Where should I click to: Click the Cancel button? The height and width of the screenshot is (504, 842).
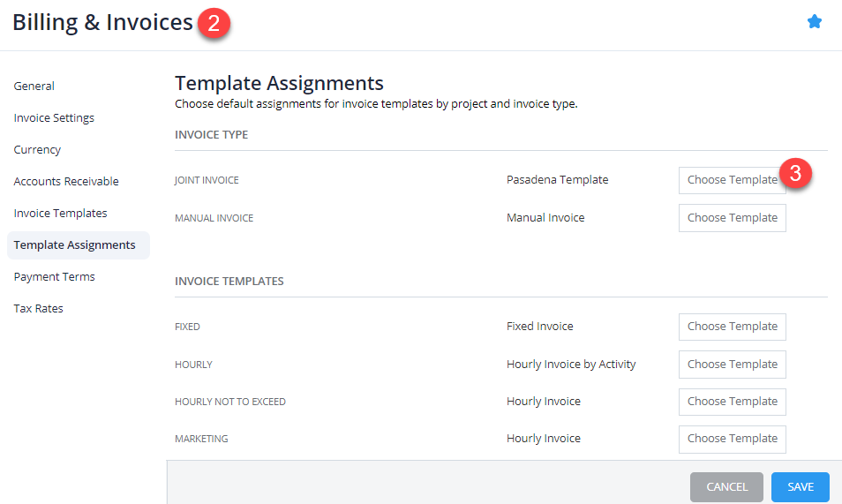[x=726, y=487]
